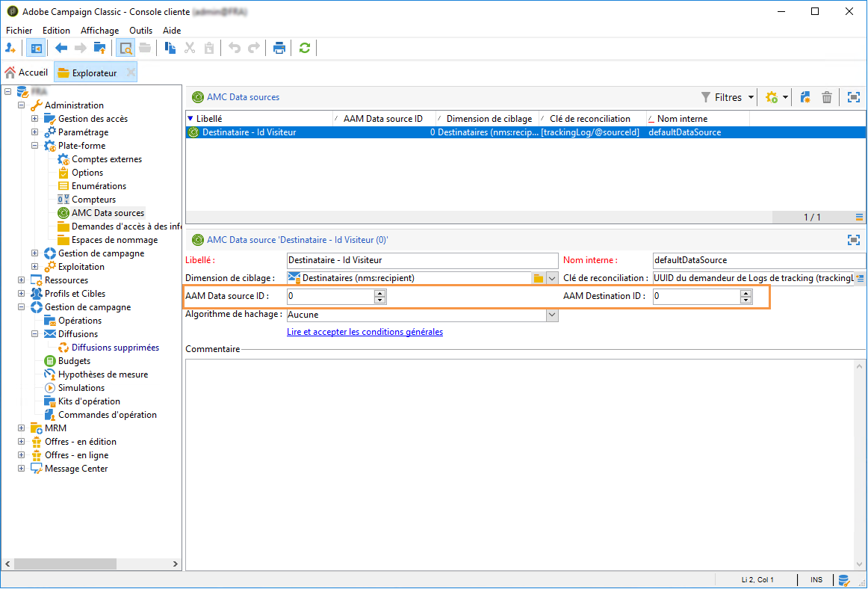Viewport: 868px width, 589px height.
Task: Open the Outils menu
Action: pyautogui.click(x=141, y=31)
